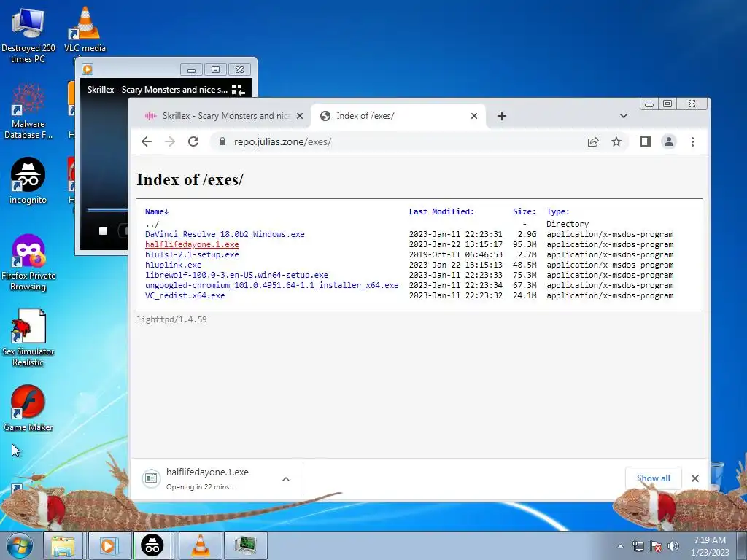This screenshot has width=747, height=560.
Task: Open the Action Center flag icon
Action: click(656, 546)
